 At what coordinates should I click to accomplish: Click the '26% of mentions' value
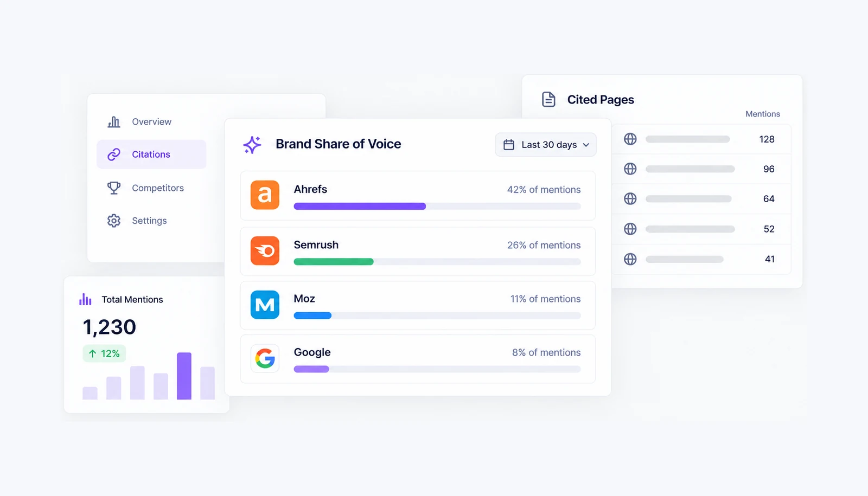click(x=544, y=245)
